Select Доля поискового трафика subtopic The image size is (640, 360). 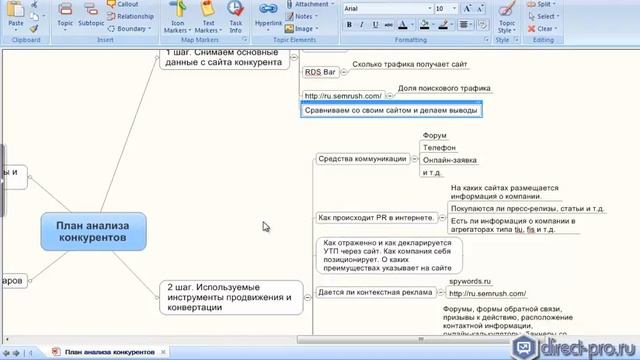[444, 88]
